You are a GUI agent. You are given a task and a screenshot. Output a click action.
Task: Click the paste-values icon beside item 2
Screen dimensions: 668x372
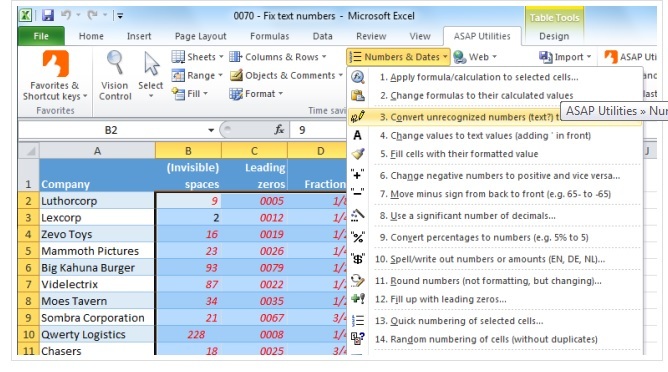[x=357, y=95]
